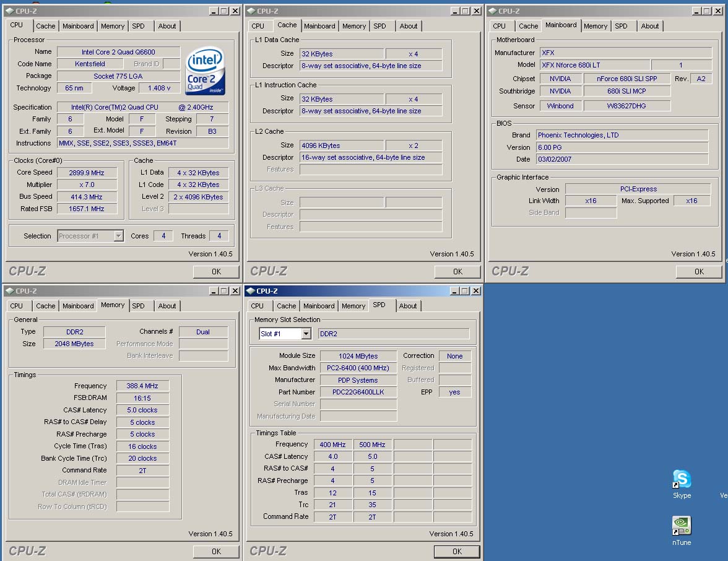Click OK button in SPD window

coord(457,551)
